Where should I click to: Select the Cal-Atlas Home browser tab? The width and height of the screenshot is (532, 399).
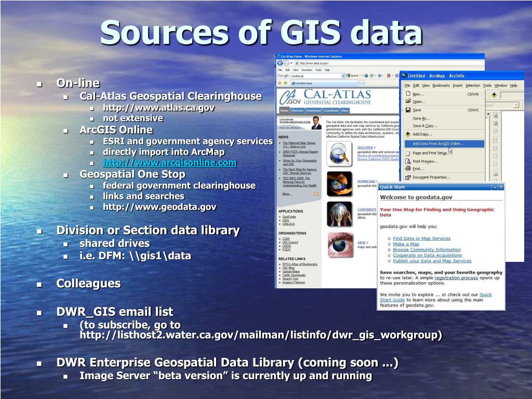coord(324,84)
